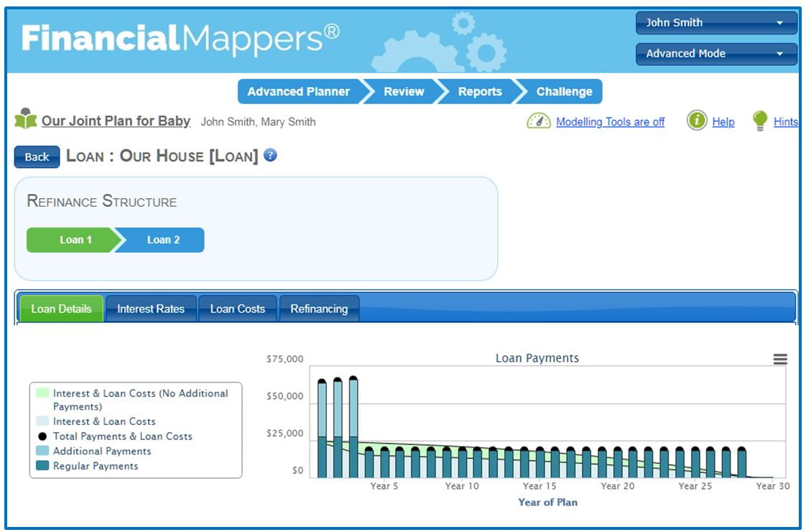The height and width of the screenshot is (532, 806).
Task: Select Loan 2 in Refinance Structure
Action: [163, 240]
